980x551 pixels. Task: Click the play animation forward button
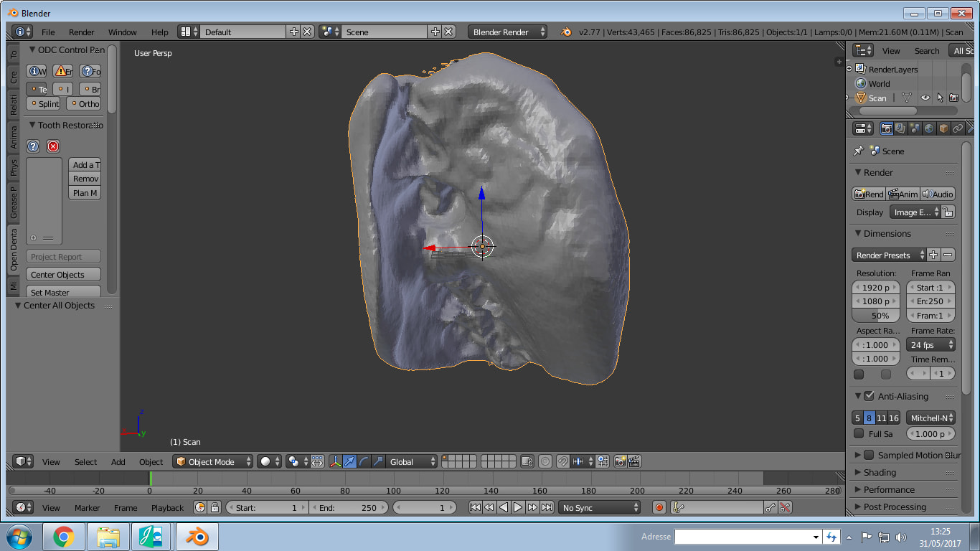(x=518, y=507)
